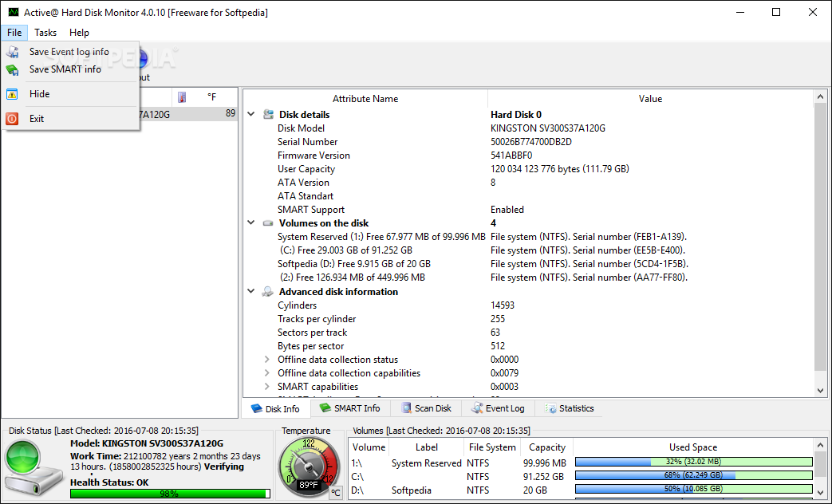Click the Save Event log info icon
832x504 pixels.
tap(12, 52)
